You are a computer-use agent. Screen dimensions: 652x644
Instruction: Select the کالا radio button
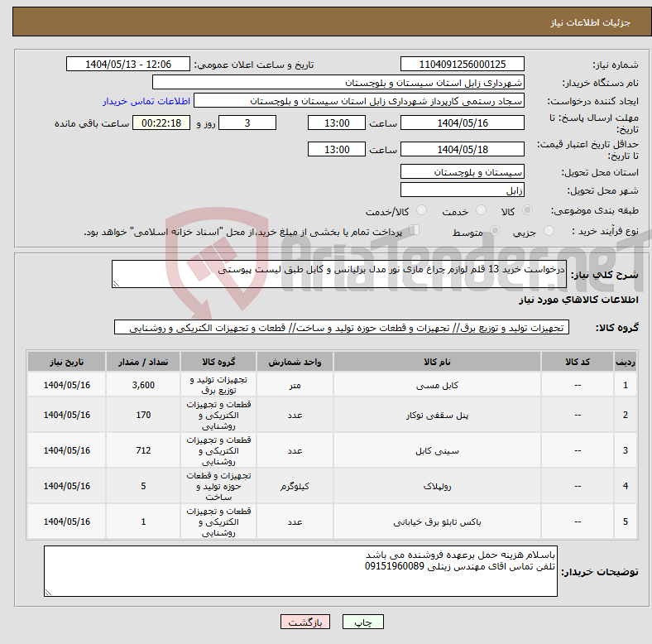tap(527, 210)
